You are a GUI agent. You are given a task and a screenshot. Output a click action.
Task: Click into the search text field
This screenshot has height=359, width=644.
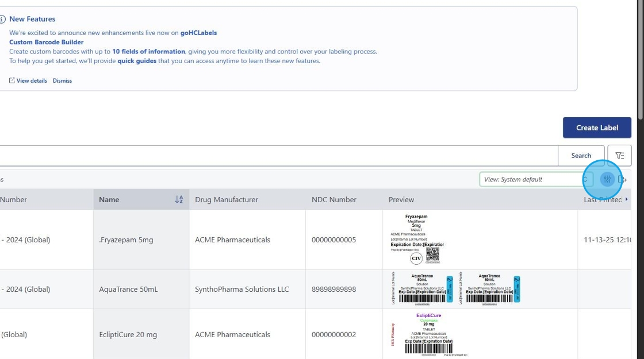tap(278, 156)
